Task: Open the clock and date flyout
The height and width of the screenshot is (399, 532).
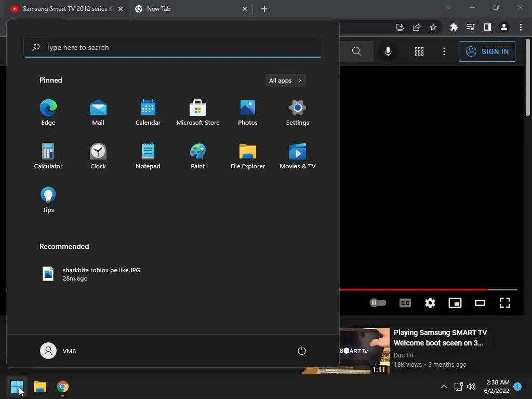Action: (x=497, y=387)
